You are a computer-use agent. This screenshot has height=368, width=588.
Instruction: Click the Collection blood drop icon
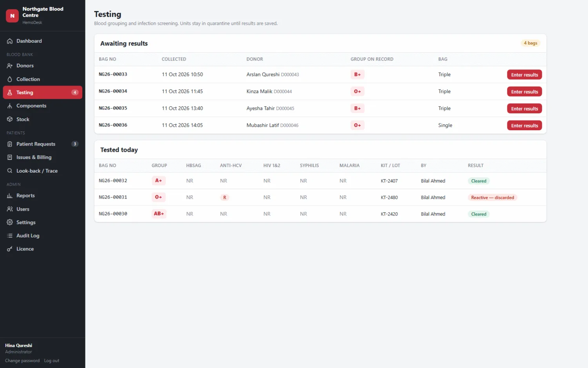tap(10, 79)
